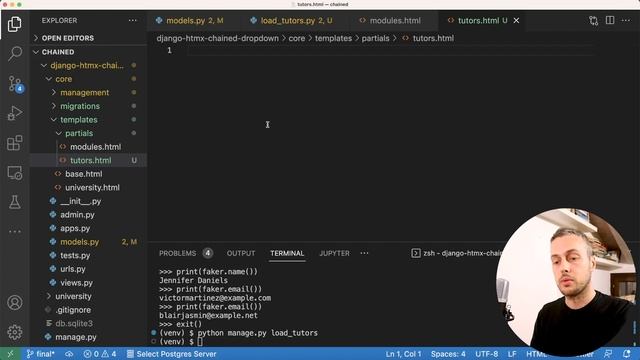
Task: Switch to the models.py tab
Action: [190, 20]
